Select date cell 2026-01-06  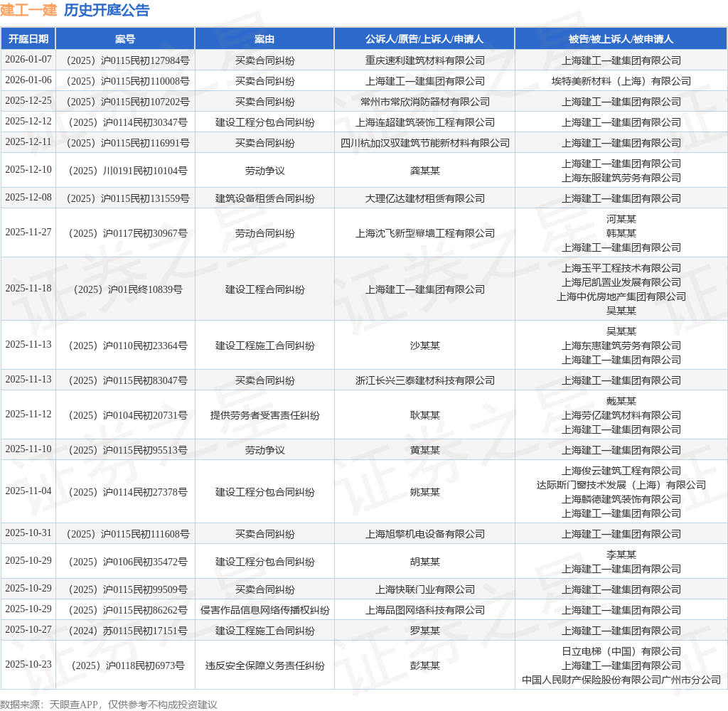pyautogui.click(x=28, y=80)
